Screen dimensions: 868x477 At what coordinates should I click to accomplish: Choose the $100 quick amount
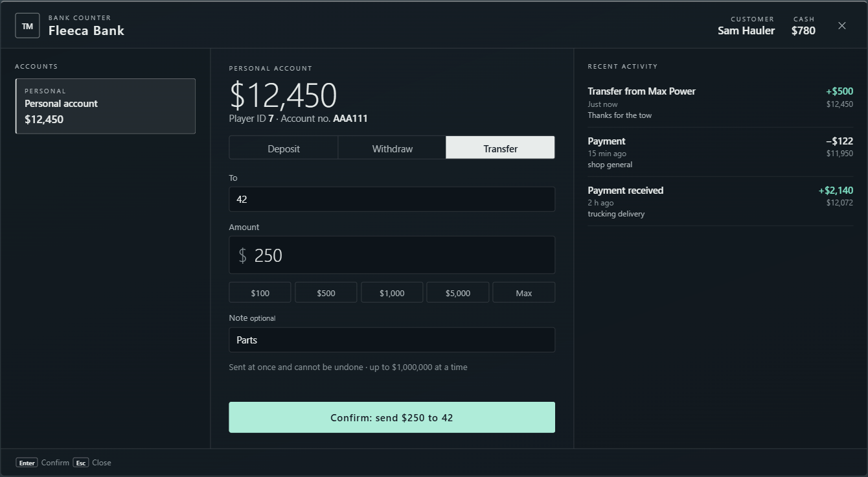[260, 292]
